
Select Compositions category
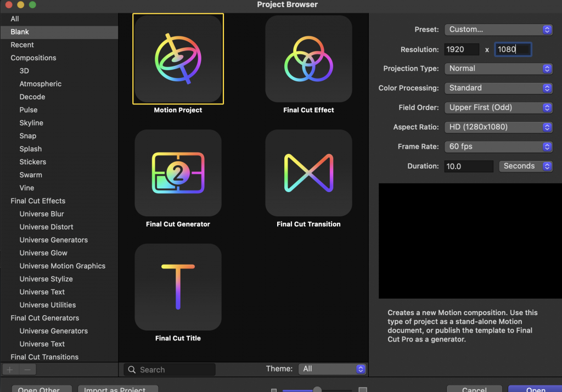tap(59, 58)
